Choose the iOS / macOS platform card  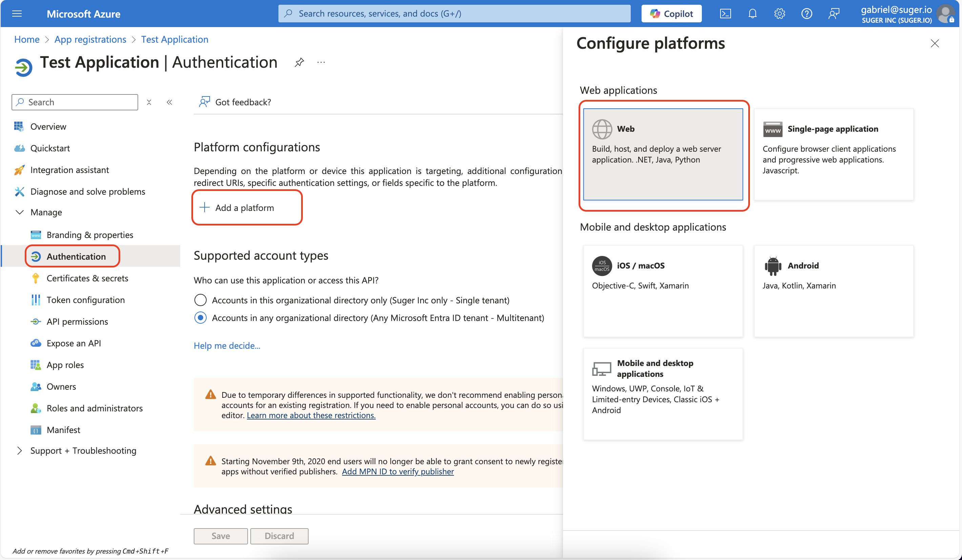663,291
